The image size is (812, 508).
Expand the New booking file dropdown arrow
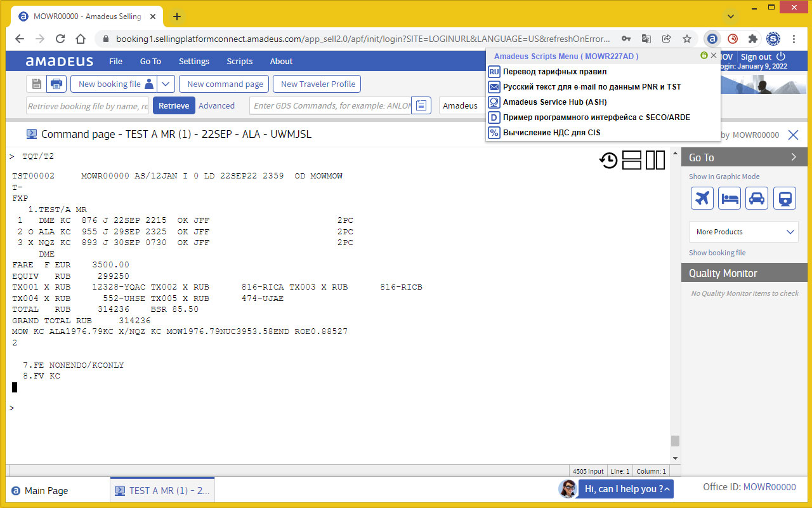coord(166,84)
